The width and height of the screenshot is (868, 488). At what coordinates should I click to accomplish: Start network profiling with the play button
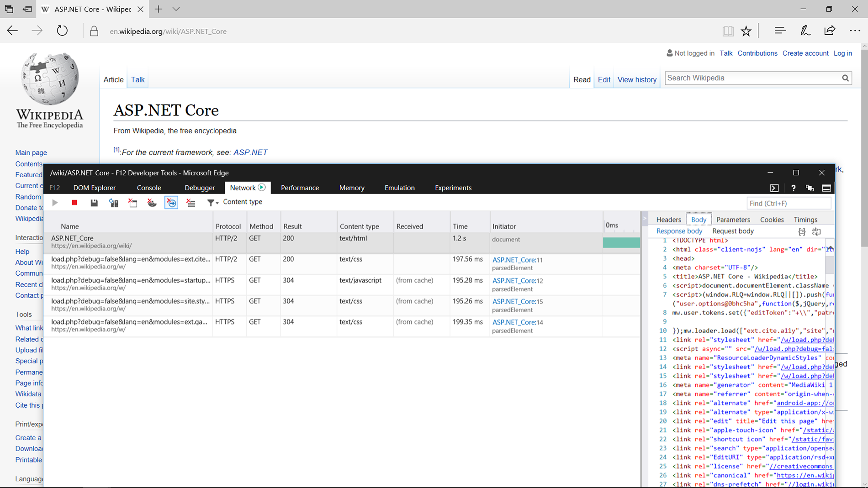pyautogui.click(x=55, y=203)
